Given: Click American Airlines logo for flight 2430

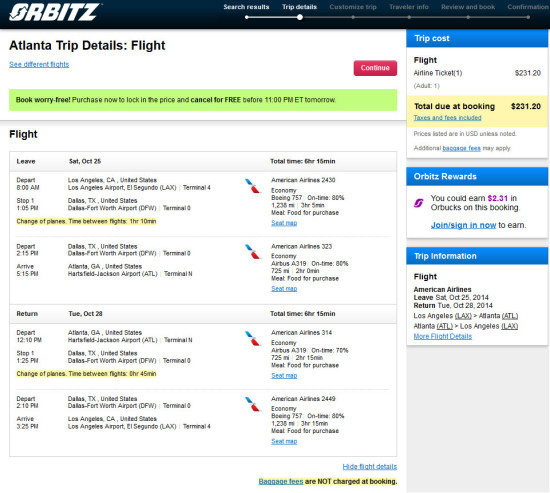Looking at the screenshot, I should point(253,186).
